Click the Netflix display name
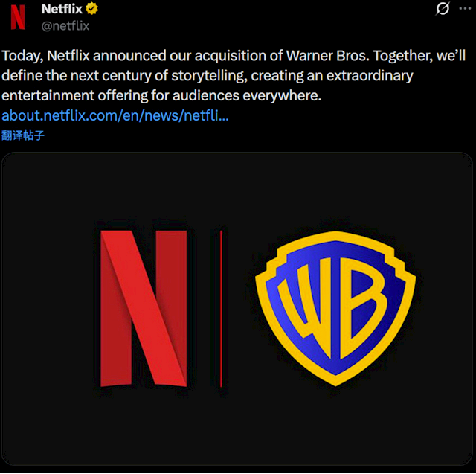 point(62,9)
